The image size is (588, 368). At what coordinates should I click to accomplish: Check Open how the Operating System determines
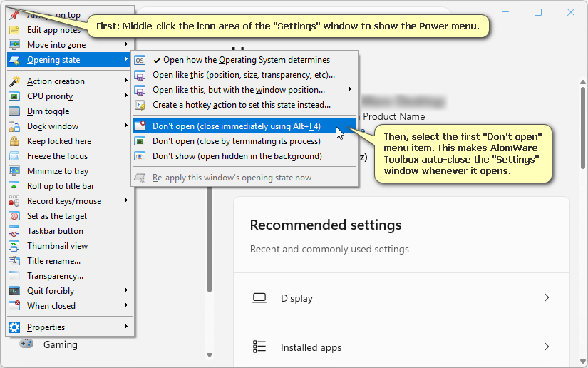(x=244, y=60)
